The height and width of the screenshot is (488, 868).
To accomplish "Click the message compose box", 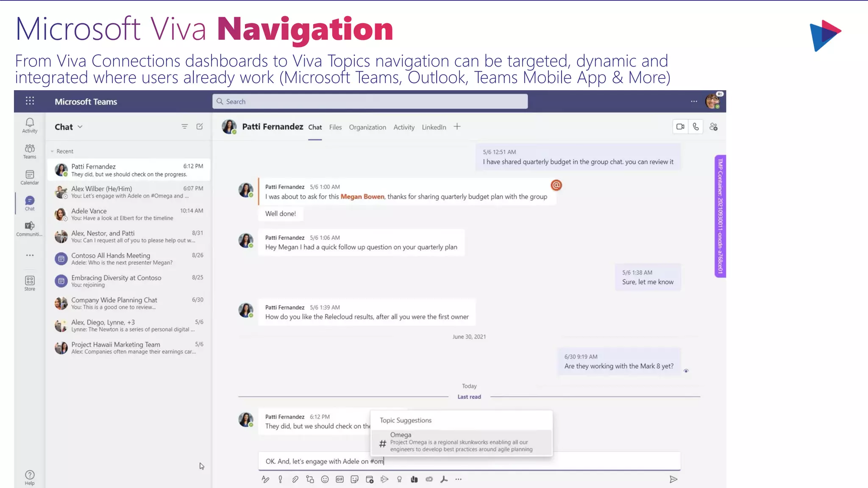I will (469, 461).
